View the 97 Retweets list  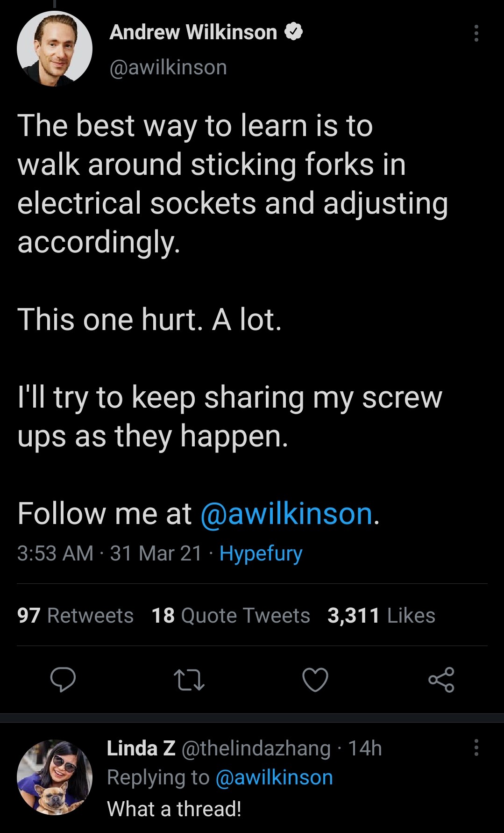75,616
